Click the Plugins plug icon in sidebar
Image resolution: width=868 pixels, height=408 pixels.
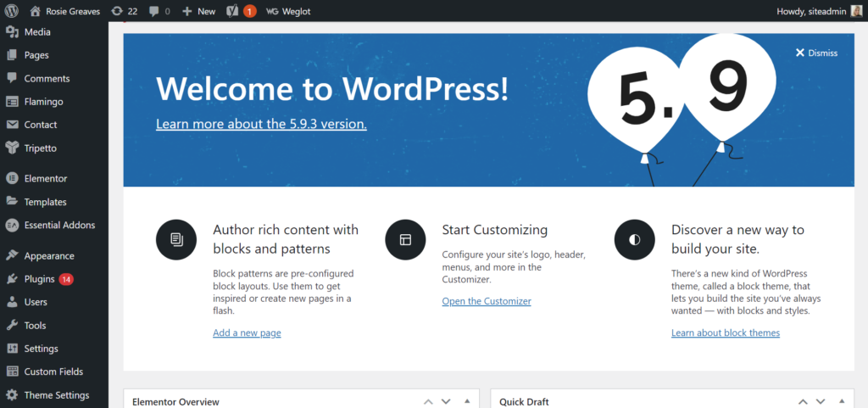12,279
